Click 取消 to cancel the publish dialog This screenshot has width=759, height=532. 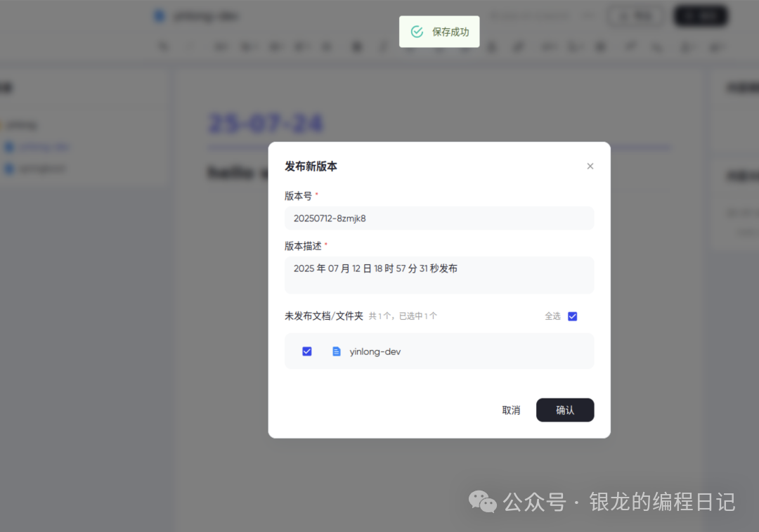(511, 410)
